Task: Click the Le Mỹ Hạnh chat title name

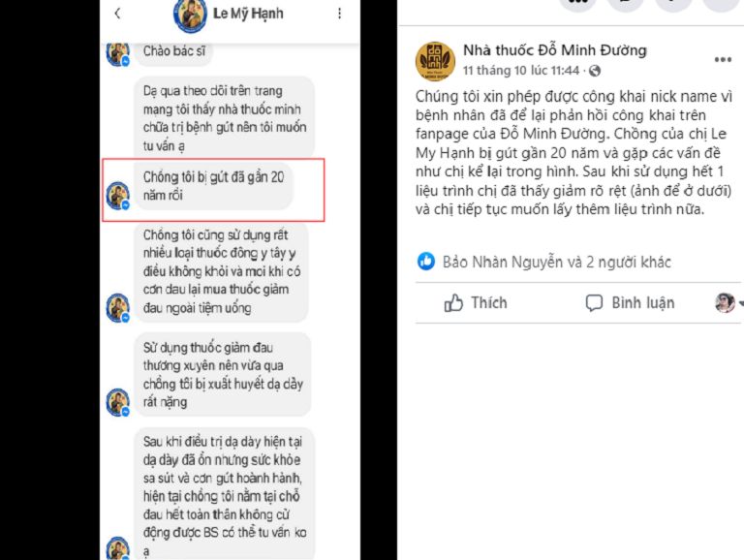Action: tap(248, 14)
